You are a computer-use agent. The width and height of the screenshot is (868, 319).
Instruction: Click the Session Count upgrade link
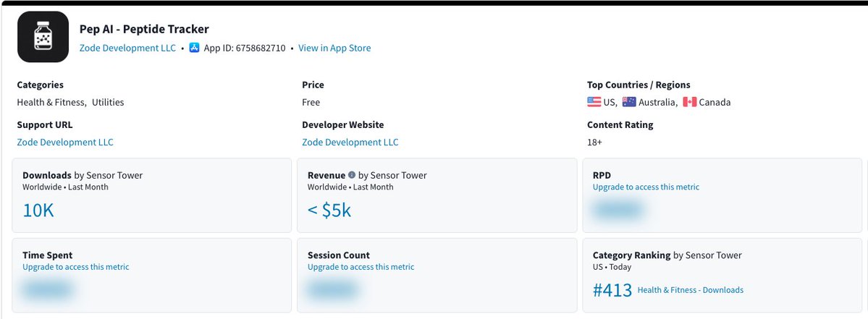click(x=361, y=267)
